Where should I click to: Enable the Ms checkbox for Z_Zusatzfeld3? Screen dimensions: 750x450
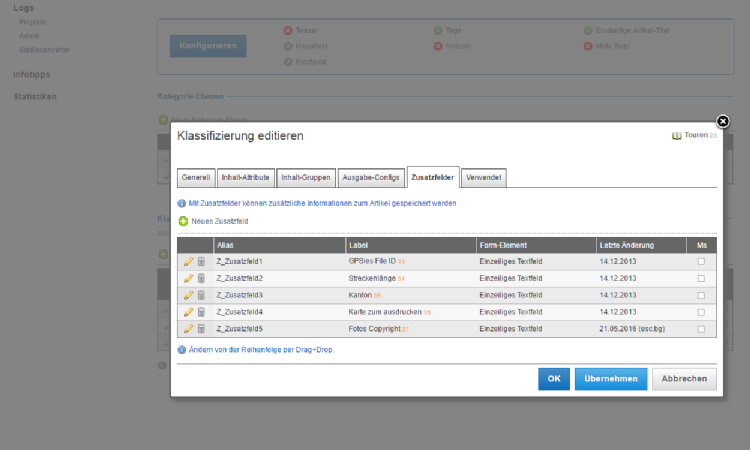pyautogui.click(x=701, y=295)
